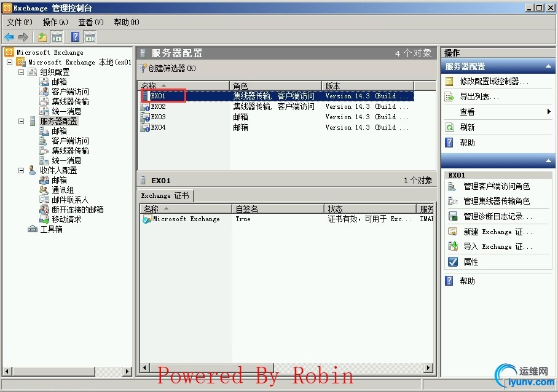
Task: Click the Back arrow toolbar icon
Action: pyautogui.click(x=9, y=37)
